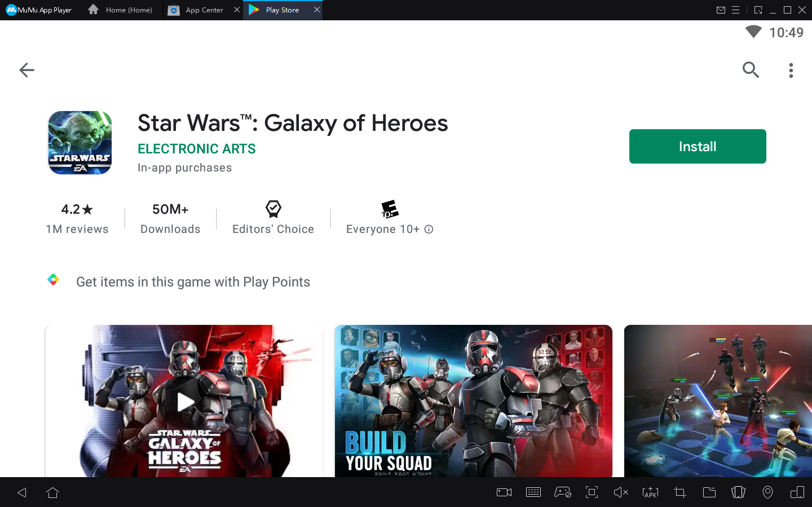Open the lightsaber battle screenshot
The width and height of the screenshot is (812, 507).
tap(718, 401)
